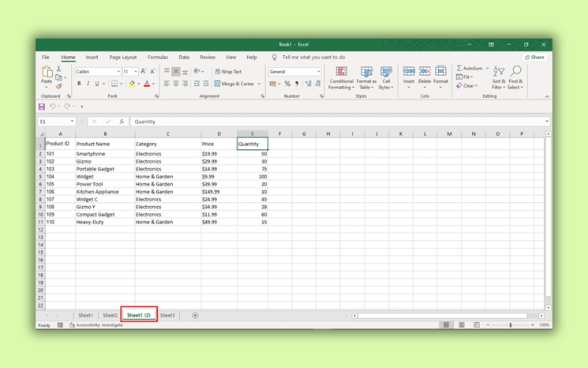Viewport: 588px width, 368px height.
Task: Click the Comma Style icon
Action: point(297,84)
